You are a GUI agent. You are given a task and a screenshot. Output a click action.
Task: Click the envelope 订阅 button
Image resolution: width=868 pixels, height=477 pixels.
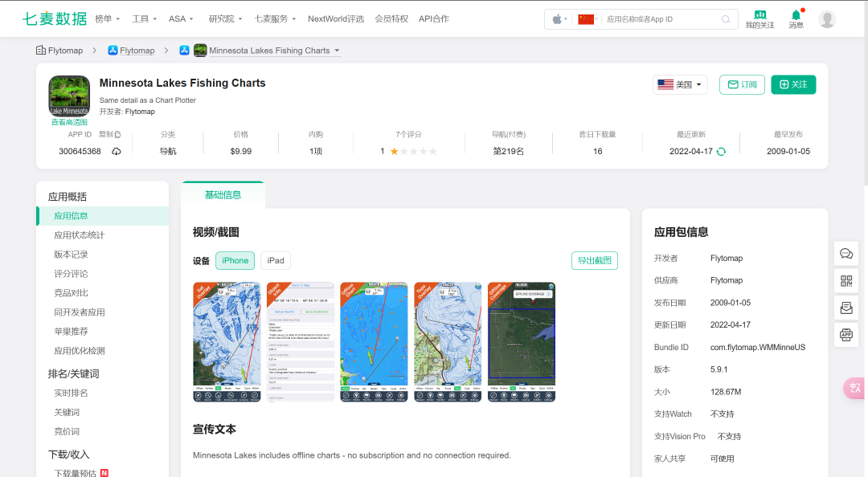pos(742,84)
